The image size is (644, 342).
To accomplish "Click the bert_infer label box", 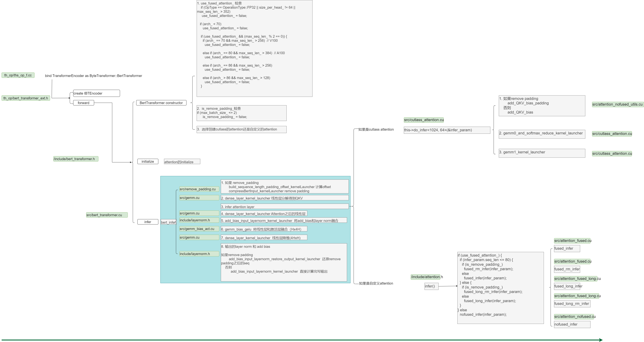I will tap(168, 222).
